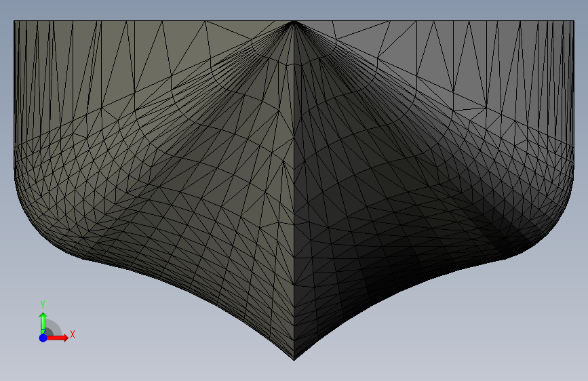Click the green Y axis arrow
This screenshot has width=588, height=381.
pos(43,323)
